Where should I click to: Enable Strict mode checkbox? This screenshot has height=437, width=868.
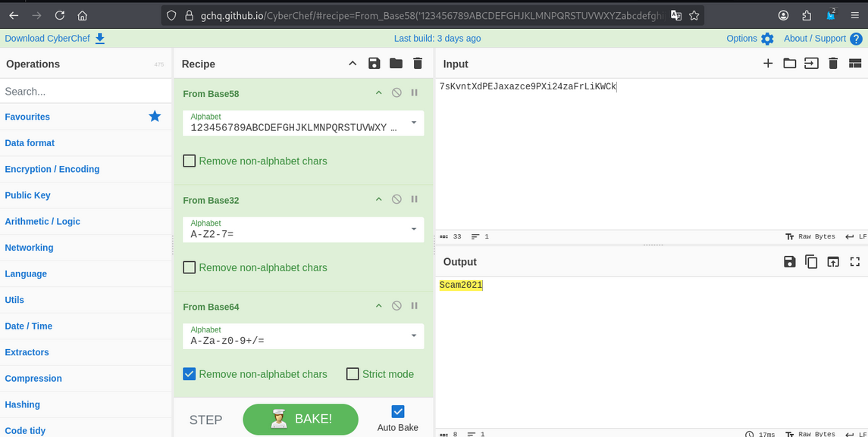353,374
